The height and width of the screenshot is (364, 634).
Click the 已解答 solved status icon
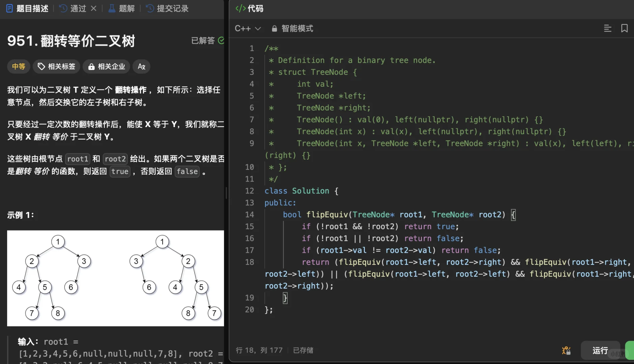[x=221, y=40]
